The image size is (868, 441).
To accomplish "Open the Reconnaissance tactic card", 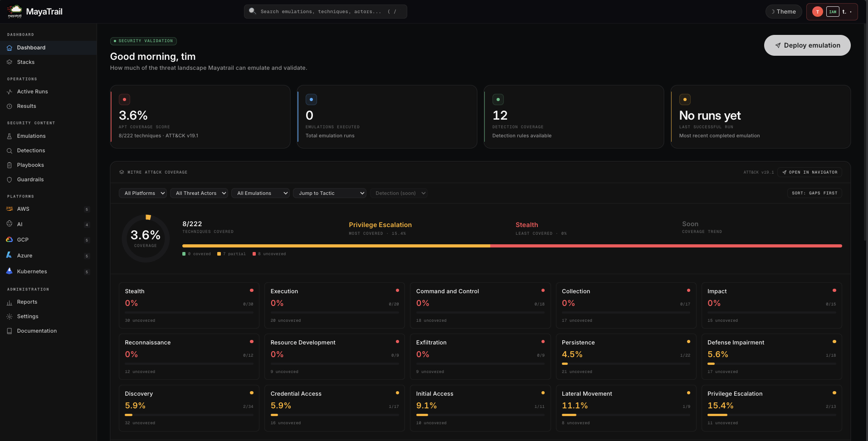I will tap(189, 357).
